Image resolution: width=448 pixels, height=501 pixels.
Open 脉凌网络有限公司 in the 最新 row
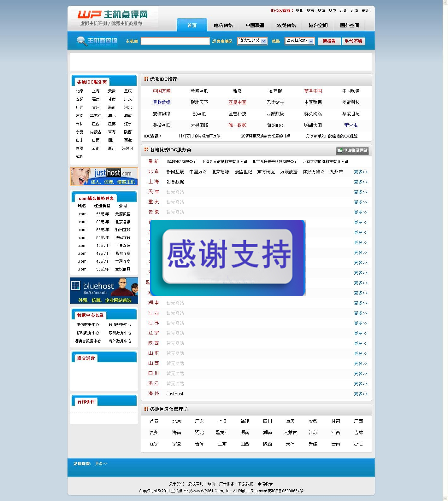click(x=181, y=162)
